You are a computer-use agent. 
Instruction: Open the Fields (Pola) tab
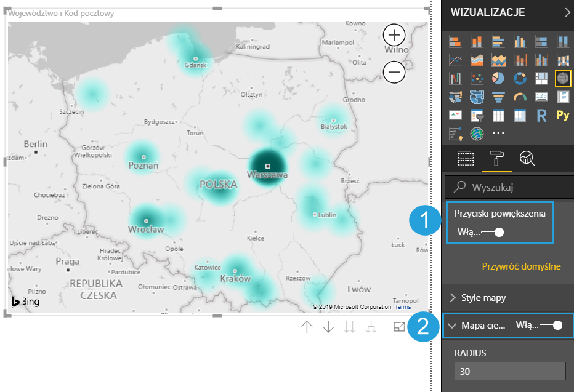(466, 159)
